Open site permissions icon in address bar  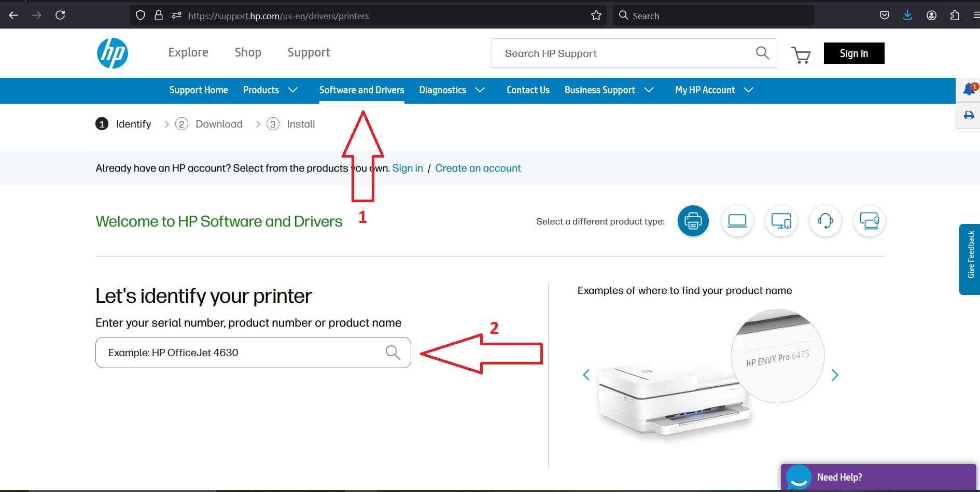point(177,16)
